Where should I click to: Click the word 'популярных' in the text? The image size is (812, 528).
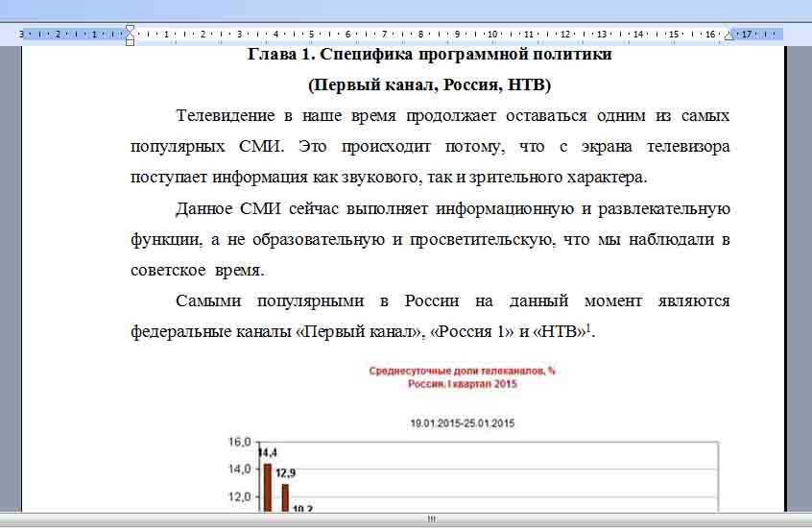[178, 147]
